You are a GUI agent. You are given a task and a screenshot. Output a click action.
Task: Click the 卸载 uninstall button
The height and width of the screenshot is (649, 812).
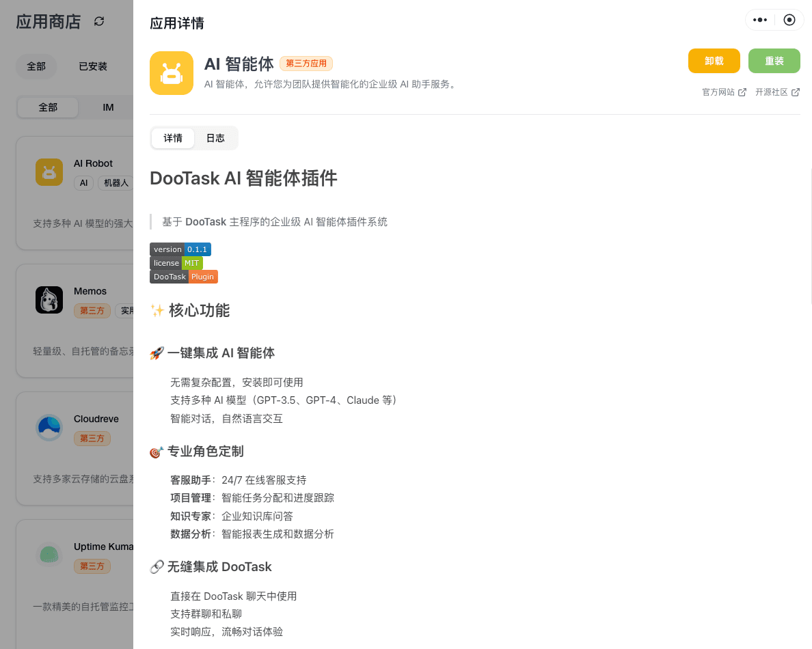714,61
